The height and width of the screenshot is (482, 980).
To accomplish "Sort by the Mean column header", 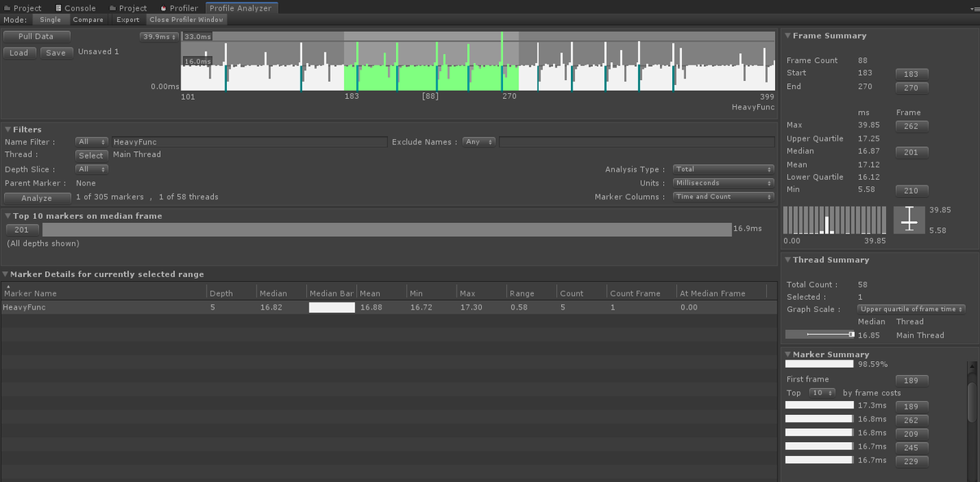I will (381, 292).
